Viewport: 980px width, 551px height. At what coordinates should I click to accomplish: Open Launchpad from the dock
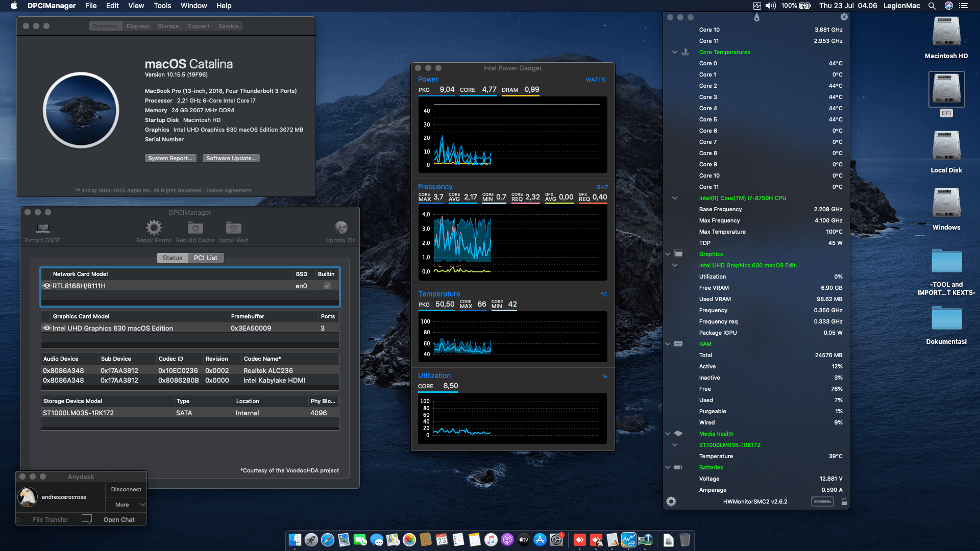click(311, 539)
